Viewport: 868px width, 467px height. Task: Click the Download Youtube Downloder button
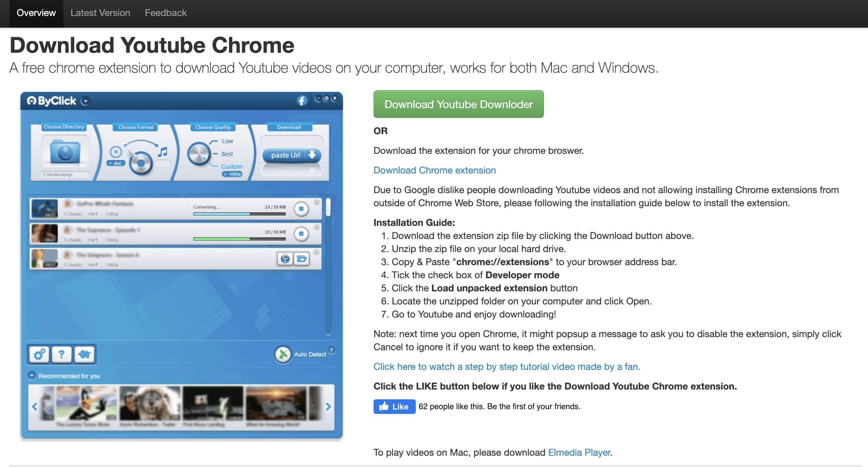pyautogui.click(x=458, y=104)
